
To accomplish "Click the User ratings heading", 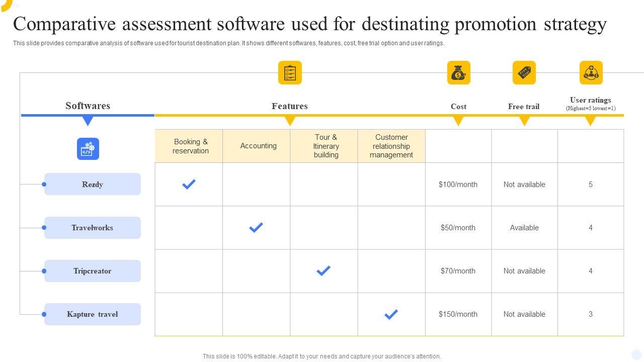I will tap(591, 100).
